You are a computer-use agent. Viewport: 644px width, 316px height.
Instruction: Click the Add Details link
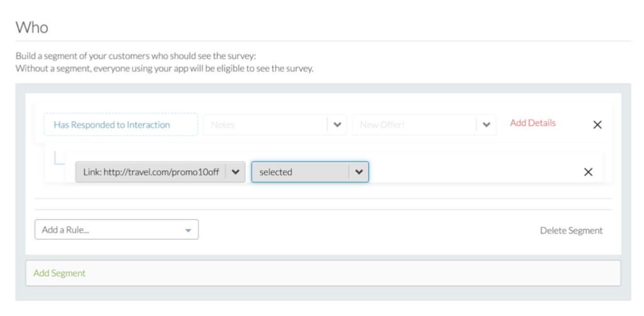[533, 123]
